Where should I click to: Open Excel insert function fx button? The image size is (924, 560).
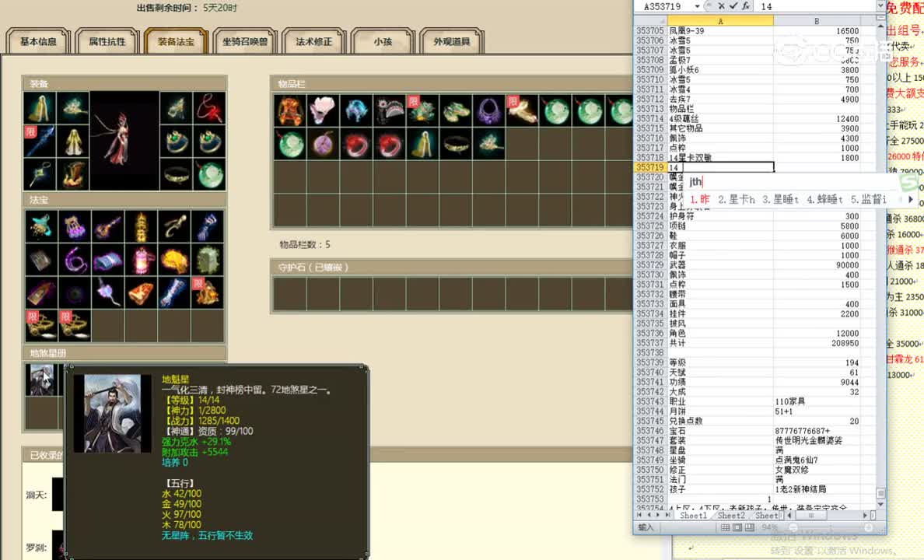tap(745, 6)
